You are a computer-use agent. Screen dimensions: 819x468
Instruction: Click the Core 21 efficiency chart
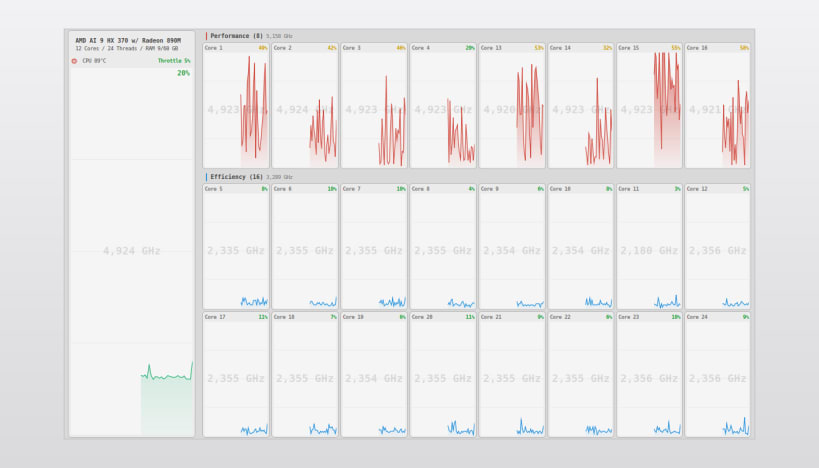[512, 375]
